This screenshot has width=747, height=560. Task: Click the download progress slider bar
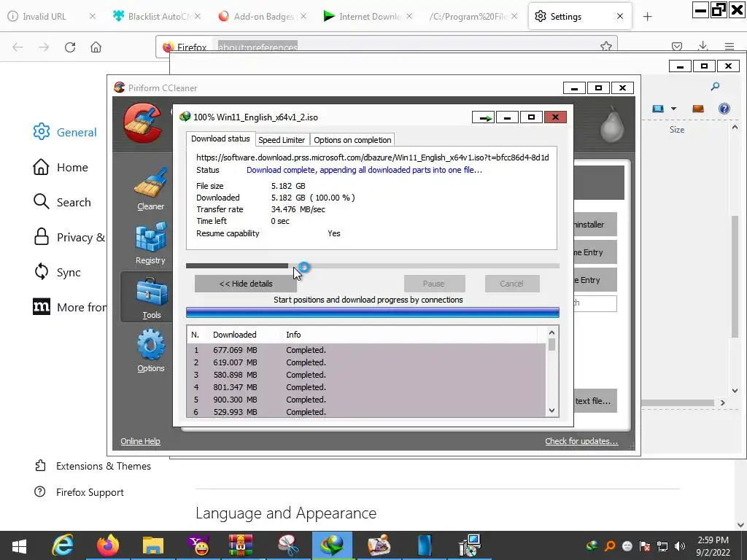[373, 266]
